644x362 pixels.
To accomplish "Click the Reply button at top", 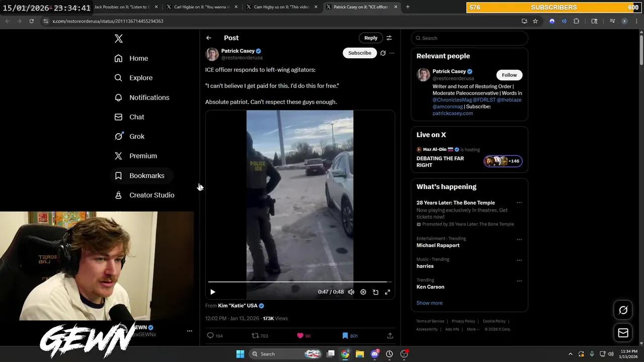I will pyautogui.click(x=371, y=38).
